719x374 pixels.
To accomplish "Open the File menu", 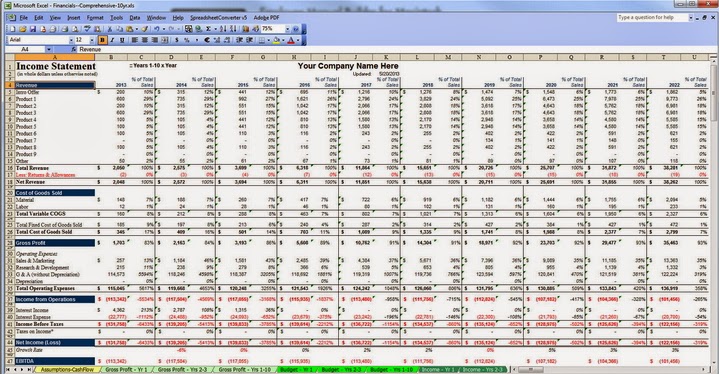I will [23, 18].
